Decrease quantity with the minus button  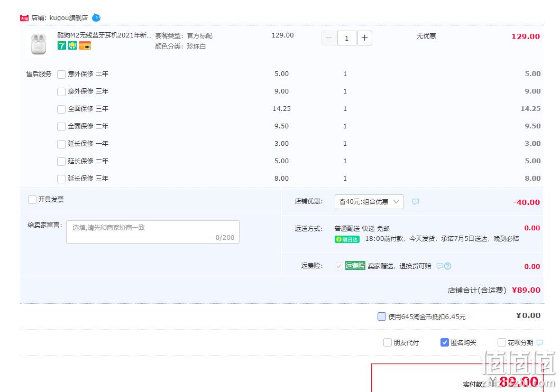pos(328,38)
